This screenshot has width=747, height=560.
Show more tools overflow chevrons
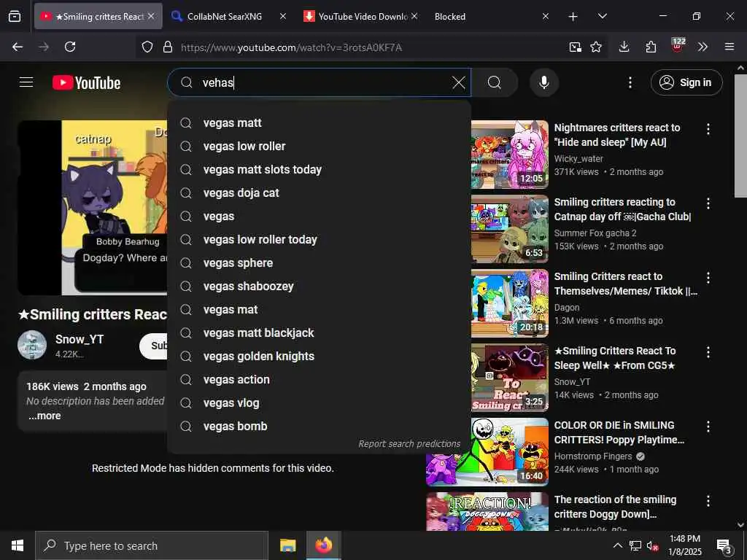pyautogui.click(x=703, y=47)
